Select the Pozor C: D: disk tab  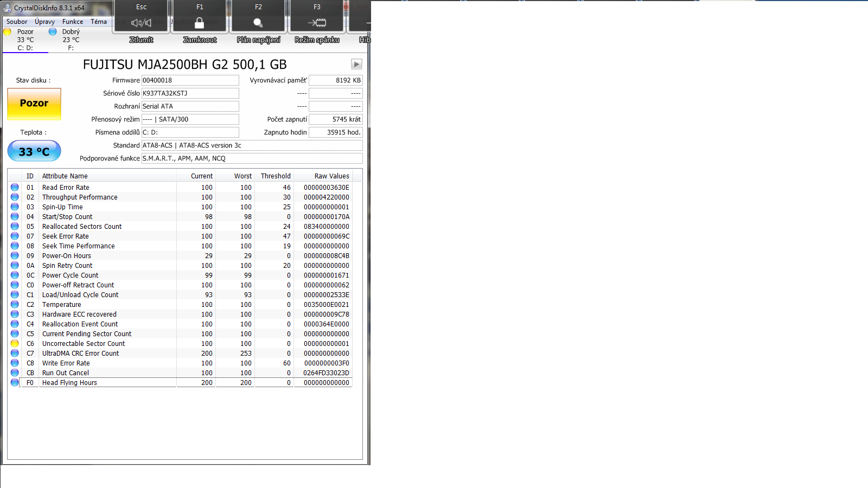(x=25, y=40)
